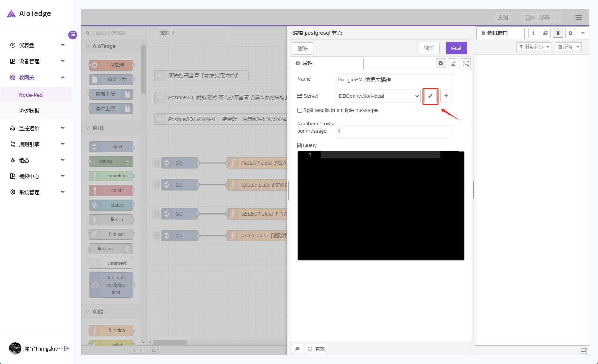598x364 pixels.
Task: Click the bug debug icon in the sidebar
Action: (558, 33)
